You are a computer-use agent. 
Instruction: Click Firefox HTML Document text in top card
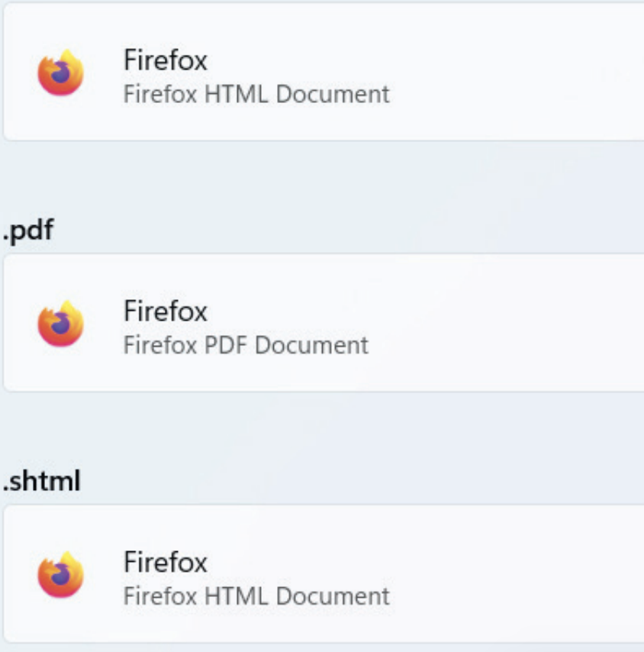click(x=256, y=95)
